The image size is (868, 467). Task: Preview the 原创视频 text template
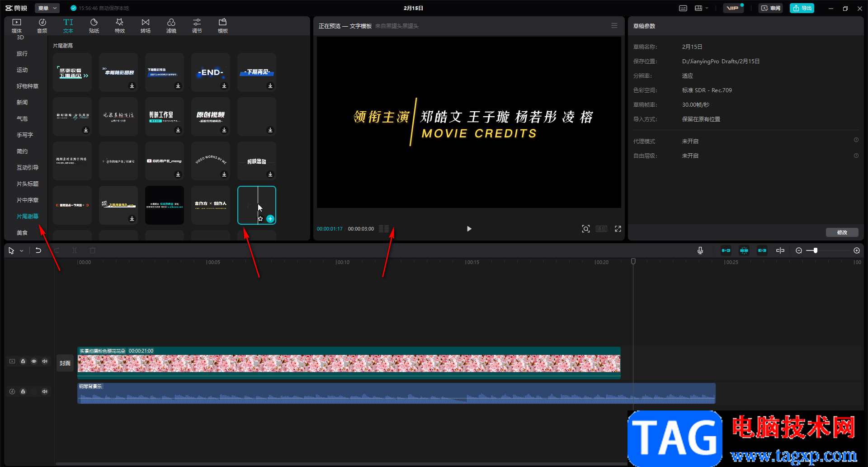point(211,117)
